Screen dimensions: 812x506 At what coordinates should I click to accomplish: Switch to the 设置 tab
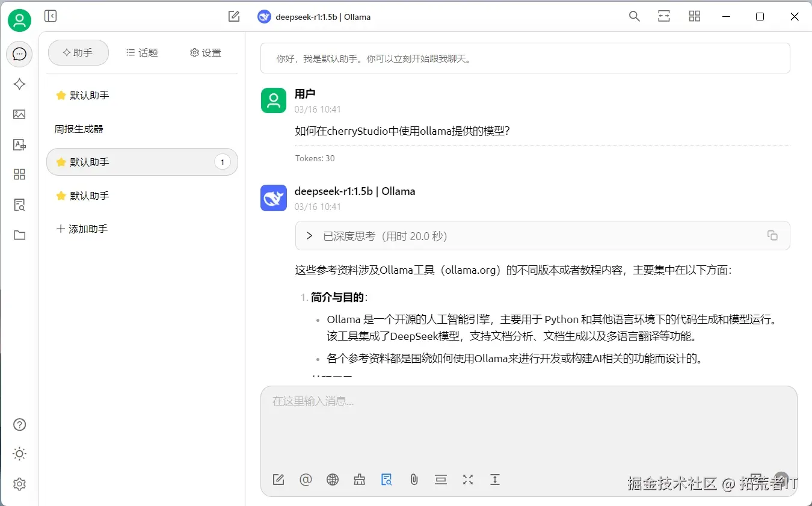point(206,53)
